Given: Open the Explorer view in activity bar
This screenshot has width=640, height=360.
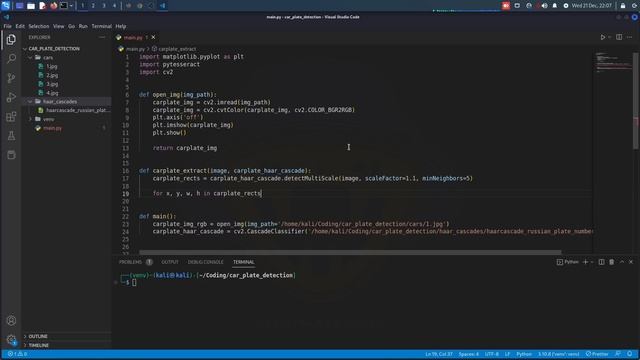Looking at the screenshot, I should point(11,39).
